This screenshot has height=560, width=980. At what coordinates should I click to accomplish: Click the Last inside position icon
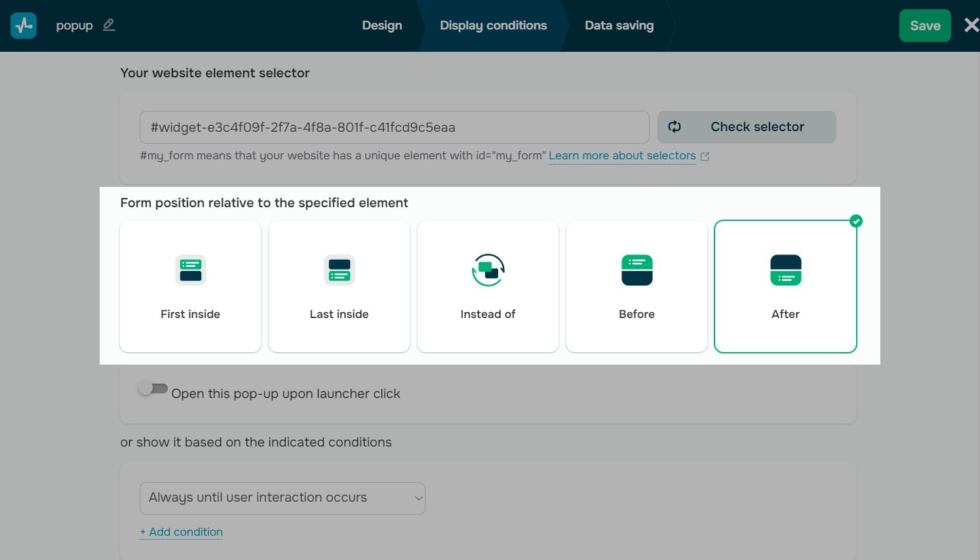(x=339, y=270)
